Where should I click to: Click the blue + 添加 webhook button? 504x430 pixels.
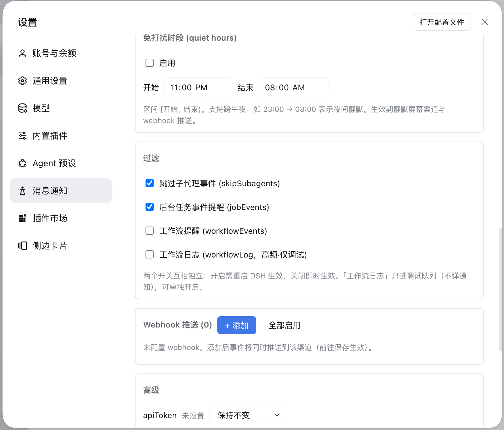[x=237, y=325]
